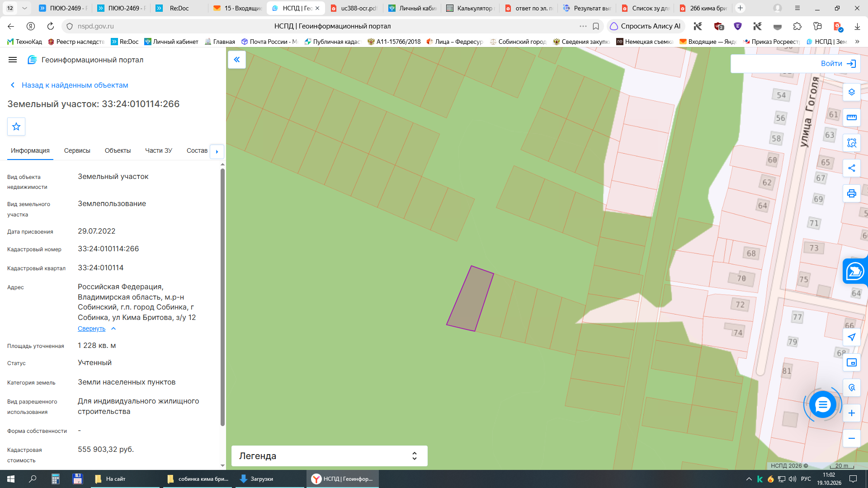Switch to the Информация tab
Screen dimensions: 868x488
pos(30,151)
